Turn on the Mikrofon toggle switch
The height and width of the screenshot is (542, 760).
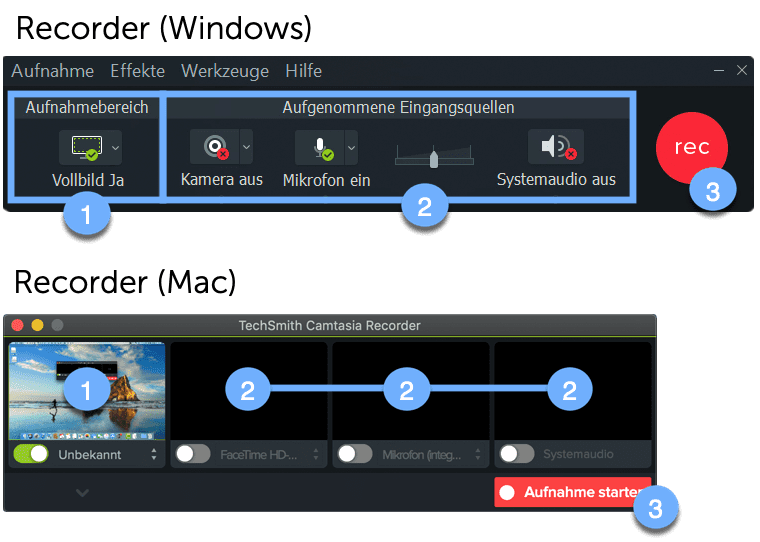coord(355,454)
